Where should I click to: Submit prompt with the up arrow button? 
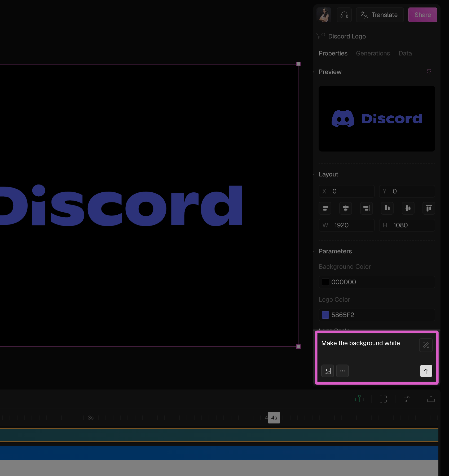click(x=426, y=371)
